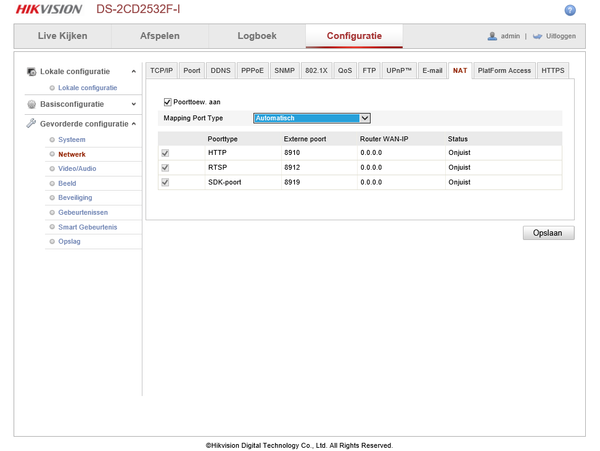Open the Opslag settings link

[69, 241]
